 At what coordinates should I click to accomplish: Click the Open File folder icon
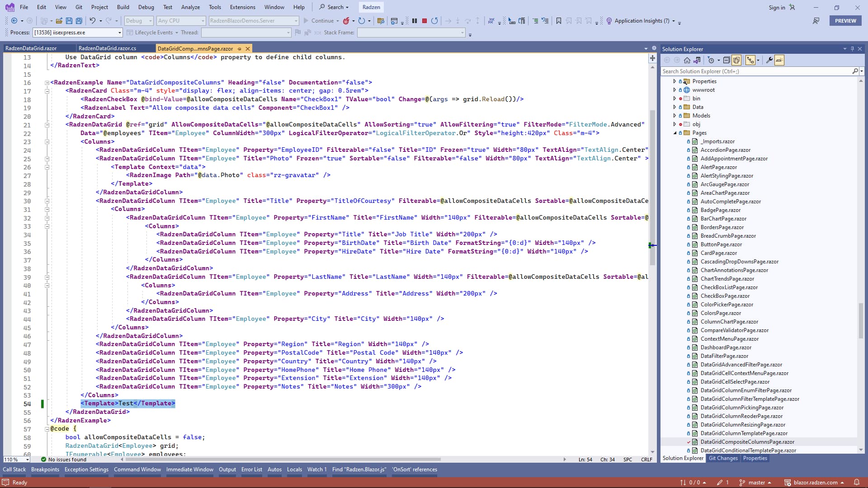[x=59, y=21]
